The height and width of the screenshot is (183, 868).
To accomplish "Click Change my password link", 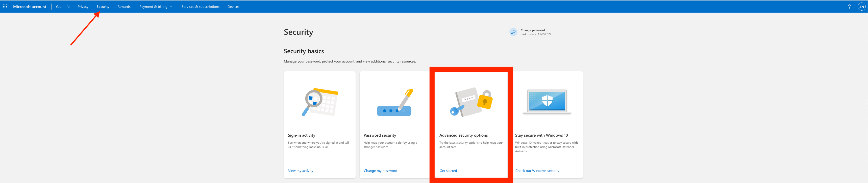I will 380,171.
